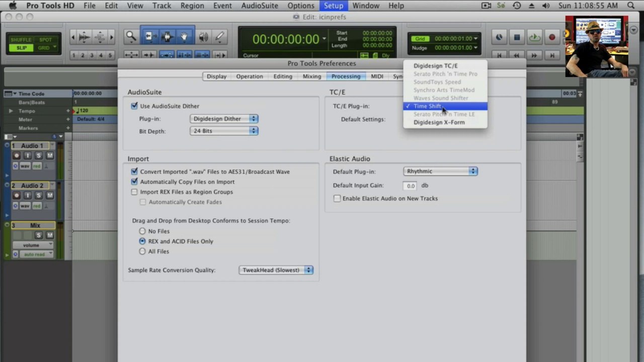Open Sample Rate Conversion Quality dropdown
The width and height of the screenshot is (644, 362).
[x=276, y=270]
